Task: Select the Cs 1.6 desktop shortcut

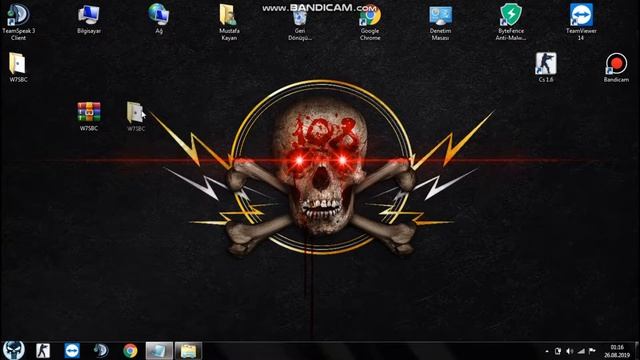Action: 546,67
